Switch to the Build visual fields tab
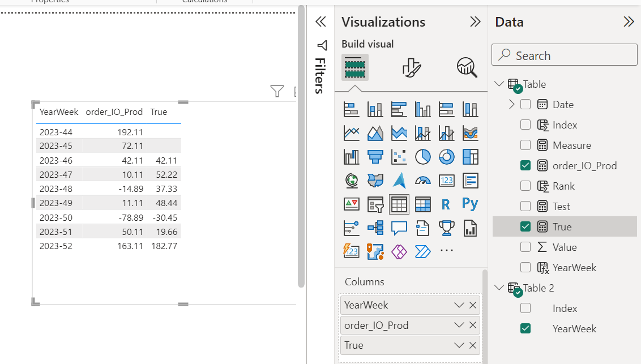 coord(355,67)
